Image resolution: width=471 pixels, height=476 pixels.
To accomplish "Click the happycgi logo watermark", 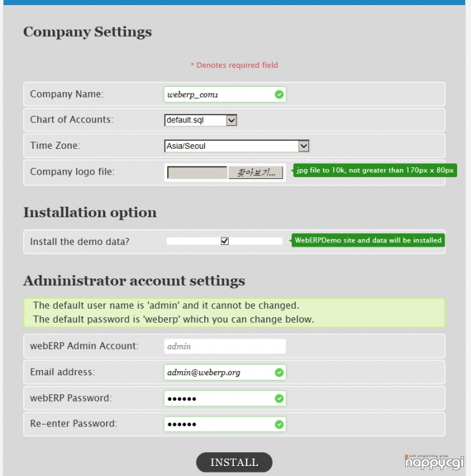I will coord(434,462).
